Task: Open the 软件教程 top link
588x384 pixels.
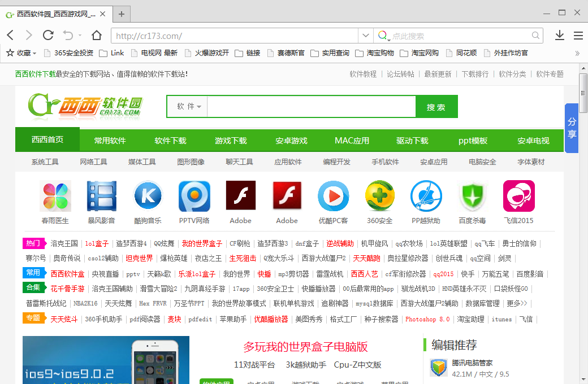Action: click(363, 74)
